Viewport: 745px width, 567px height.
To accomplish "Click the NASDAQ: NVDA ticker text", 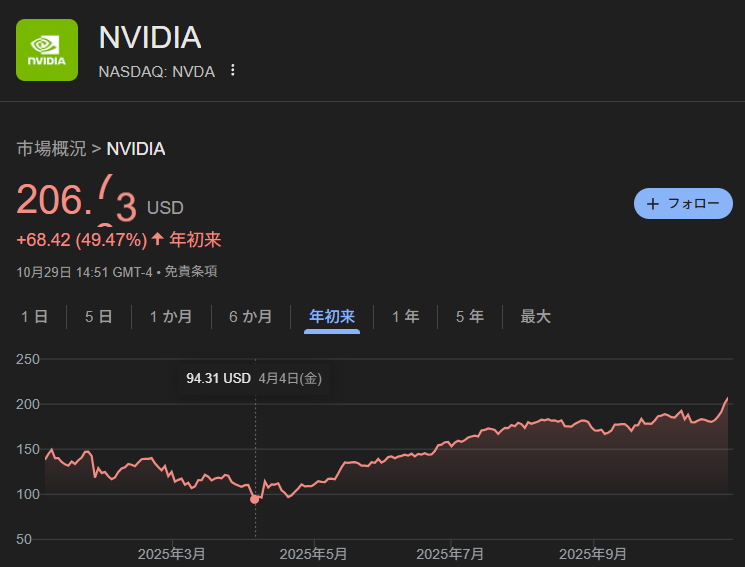I will (x=156, y=71).
